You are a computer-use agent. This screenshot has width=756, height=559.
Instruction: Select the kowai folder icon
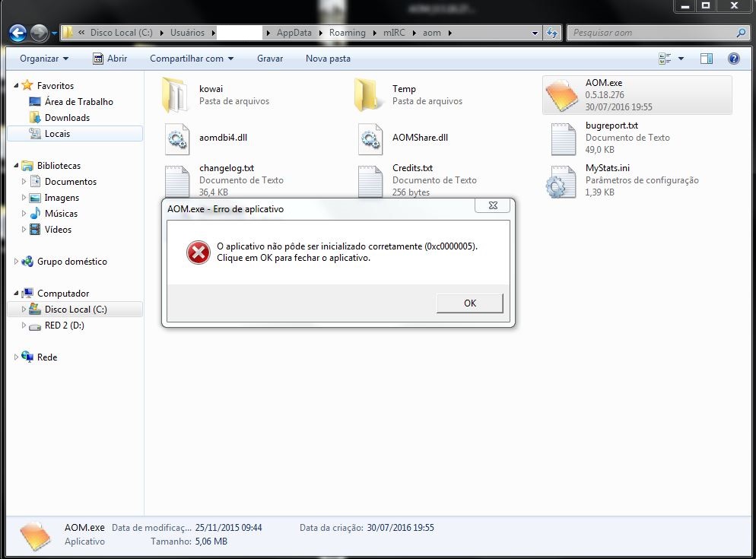[x=174, y=95]
